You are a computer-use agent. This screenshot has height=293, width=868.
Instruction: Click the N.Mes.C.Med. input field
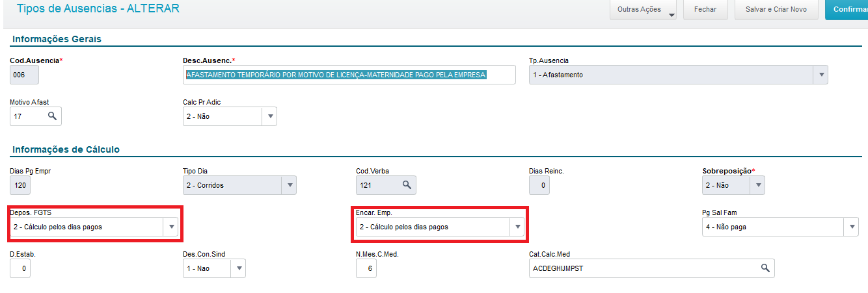point(366,268)
